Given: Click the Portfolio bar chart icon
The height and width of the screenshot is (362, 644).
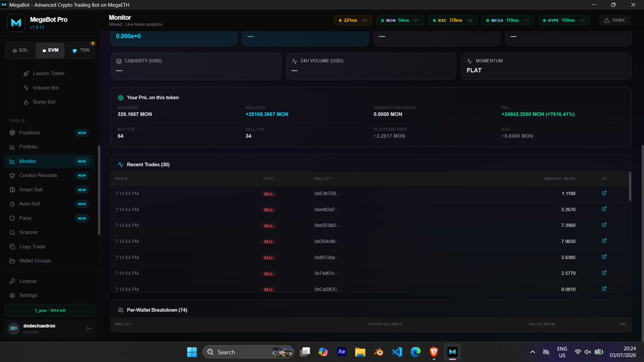Looking at the screenshot, I should [x=13, y=147].
